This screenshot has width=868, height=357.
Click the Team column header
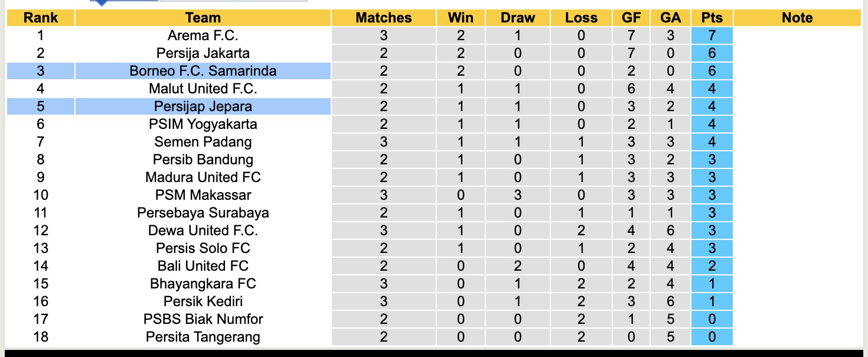[x=203, y=18]
